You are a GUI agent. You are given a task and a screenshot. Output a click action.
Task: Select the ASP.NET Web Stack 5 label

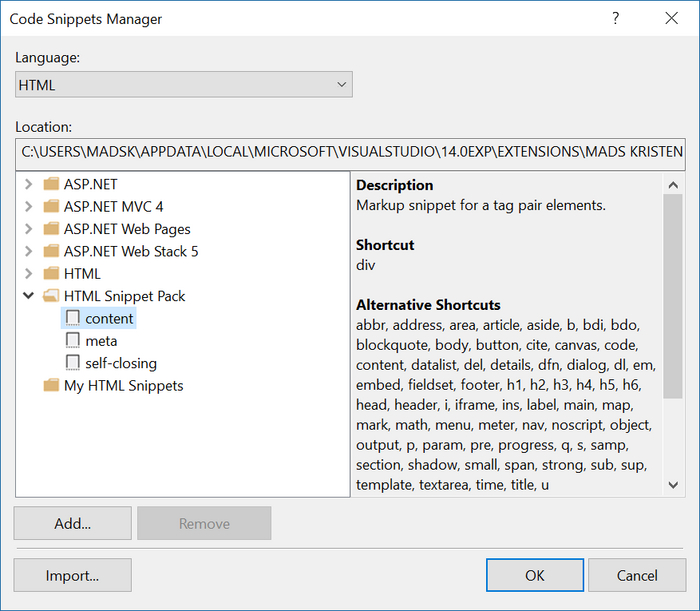click(x=131, y=251)
